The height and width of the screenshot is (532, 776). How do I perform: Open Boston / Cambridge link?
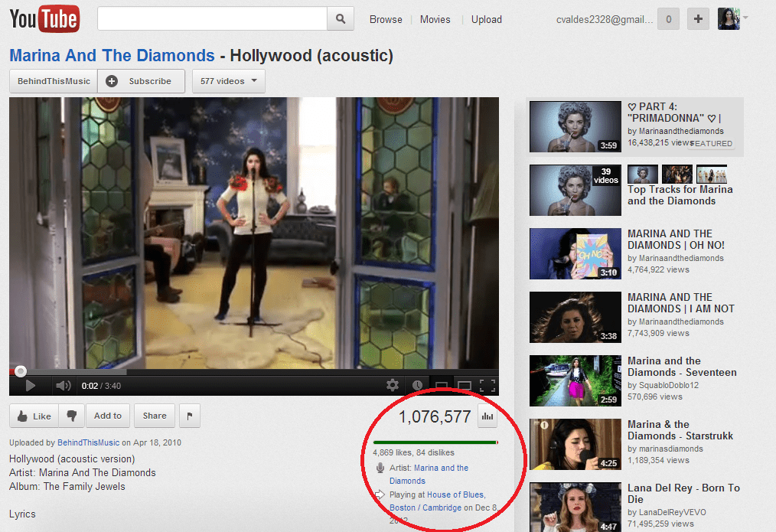pyautogui.click(x=425, y=508)
